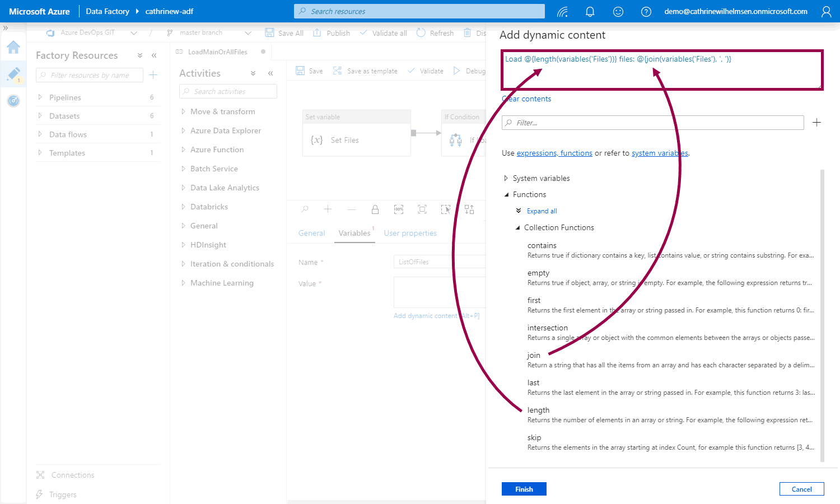Click in the dynamic content Filter field
840x504 pixels.
pyautogui.click(x=655, y=123)
